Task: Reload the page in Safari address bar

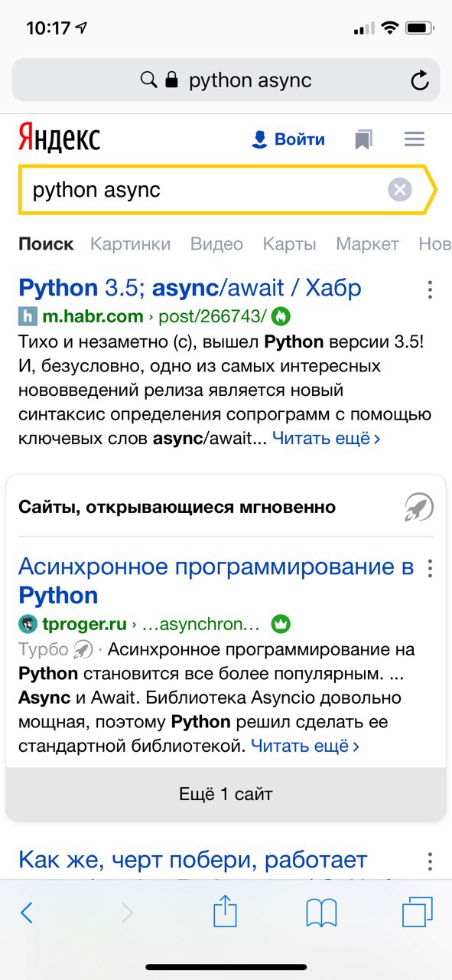Action: point(419,80)
